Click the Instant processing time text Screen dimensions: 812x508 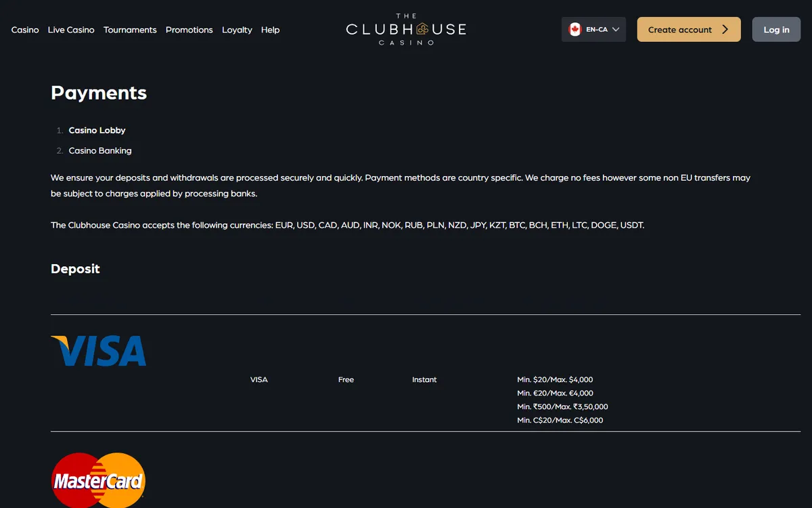[x=424, y=380]
